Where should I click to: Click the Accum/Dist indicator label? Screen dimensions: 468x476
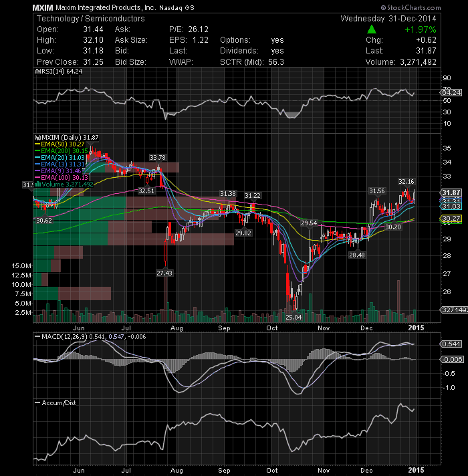(59, 403)
